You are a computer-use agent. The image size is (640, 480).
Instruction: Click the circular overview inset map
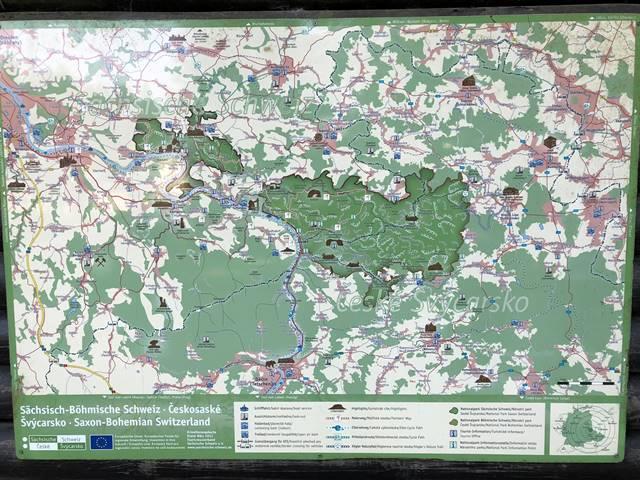tap(587, 426)
